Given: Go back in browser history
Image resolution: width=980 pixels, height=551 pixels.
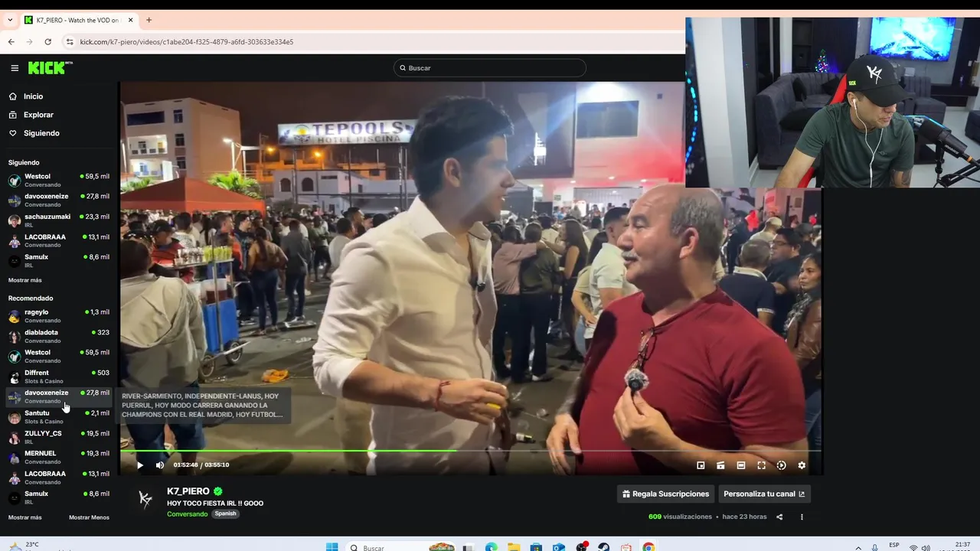Looking at the screenshot, I should [x=11, y=42].
